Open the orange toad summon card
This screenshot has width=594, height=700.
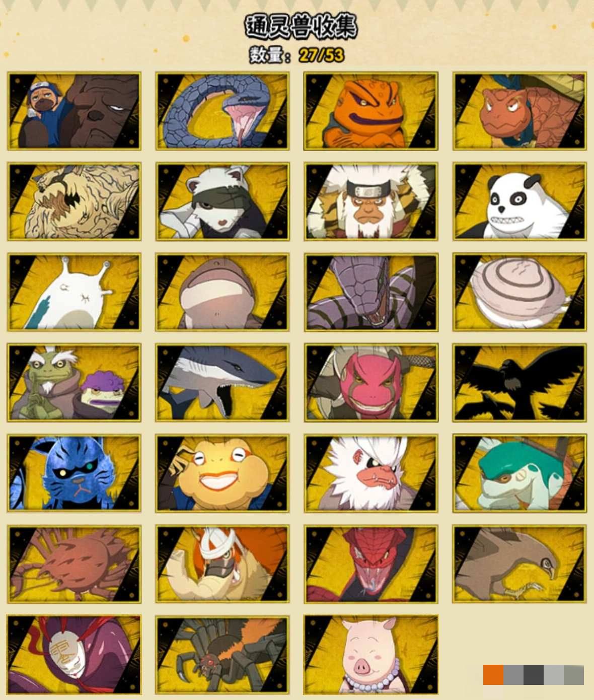click(371, 111)
